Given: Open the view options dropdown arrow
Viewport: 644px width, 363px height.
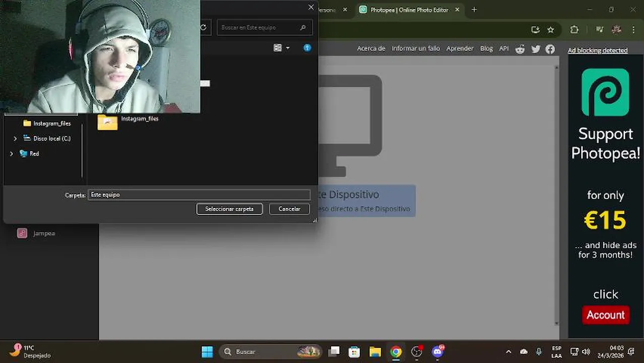Looking at the screenshot, I should [x=288, y=48].
